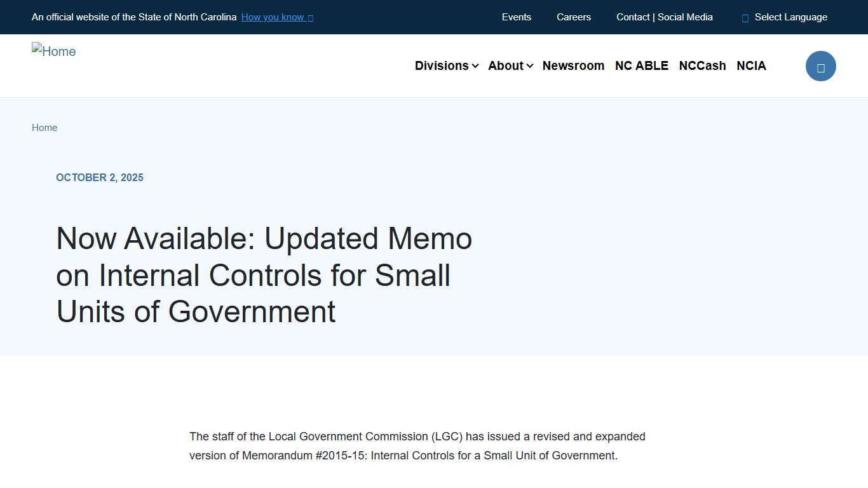This screenshot has width=868, height=488.
Task: Click the globe icon beside Select Language
Action: pos(744,18)
